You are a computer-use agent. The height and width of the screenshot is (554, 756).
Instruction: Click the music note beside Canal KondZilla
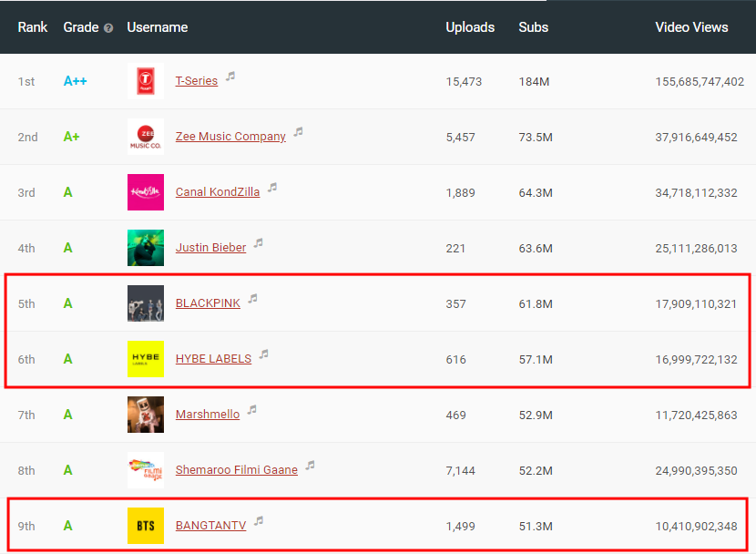pyautogui.click(x=273, y=187)
